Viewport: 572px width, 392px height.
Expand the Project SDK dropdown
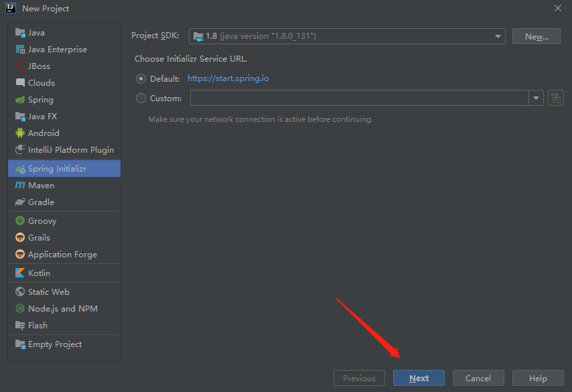pyautogui.click(x=498, y=36)
